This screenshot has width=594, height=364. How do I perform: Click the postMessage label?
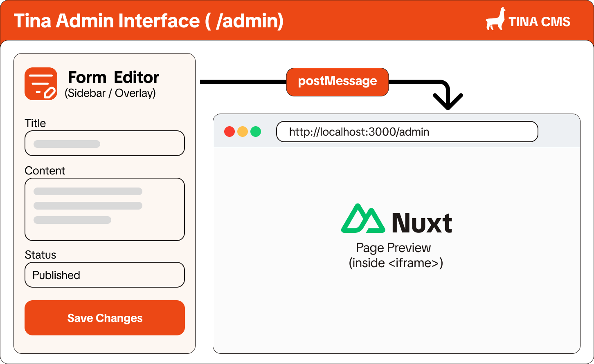pos(337,82)
